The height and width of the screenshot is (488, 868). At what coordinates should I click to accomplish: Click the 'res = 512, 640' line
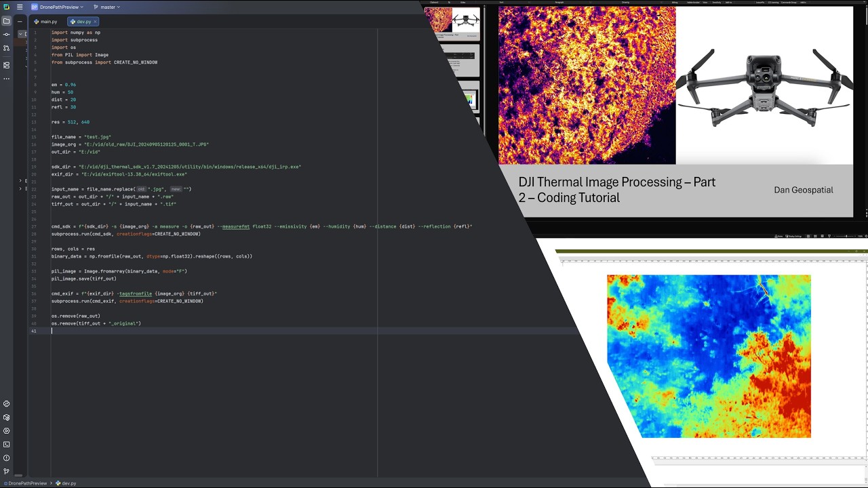(x=71, y=122)
